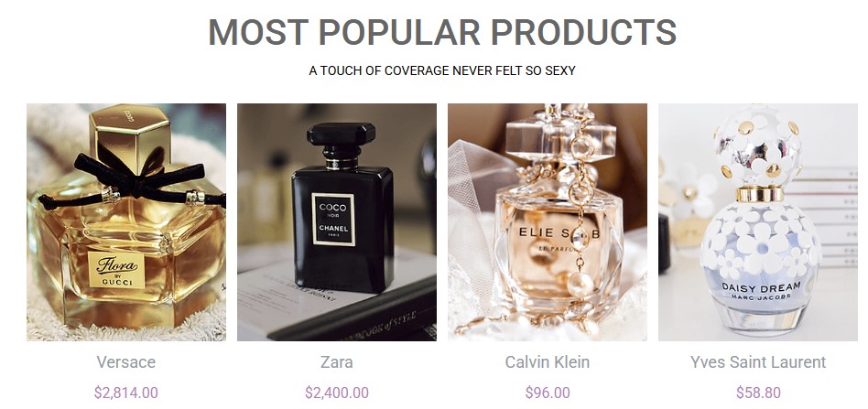Click the Versace product name
The image size is (868, 409).
click(126, 362)
